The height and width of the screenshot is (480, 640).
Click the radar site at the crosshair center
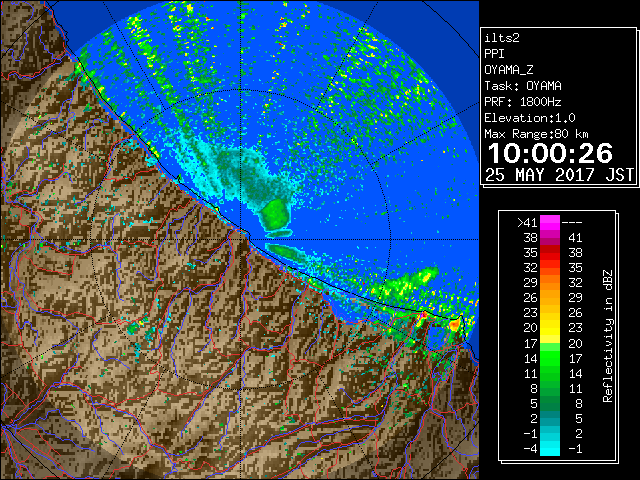click(241, 240)
